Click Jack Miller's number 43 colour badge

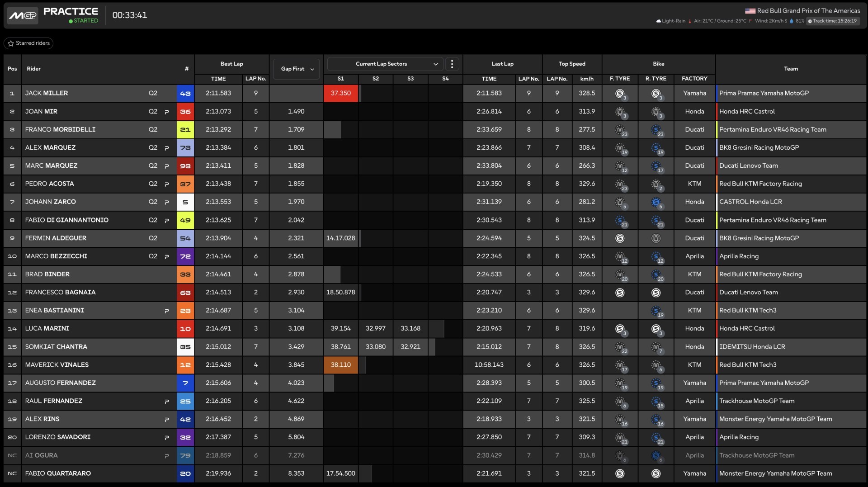pos(185,93)
